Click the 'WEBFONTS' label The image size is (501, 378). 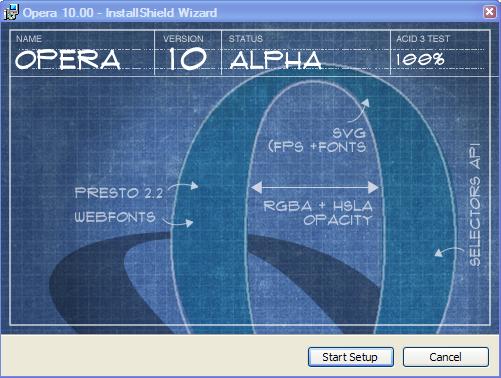coord(115,217)
